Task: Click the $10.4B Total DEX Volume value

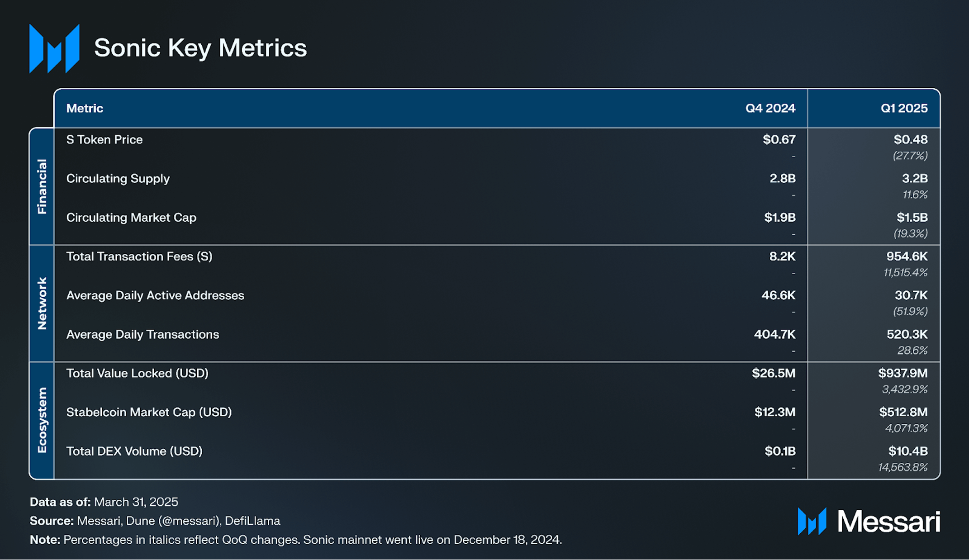Action: [x=908, y=451]
